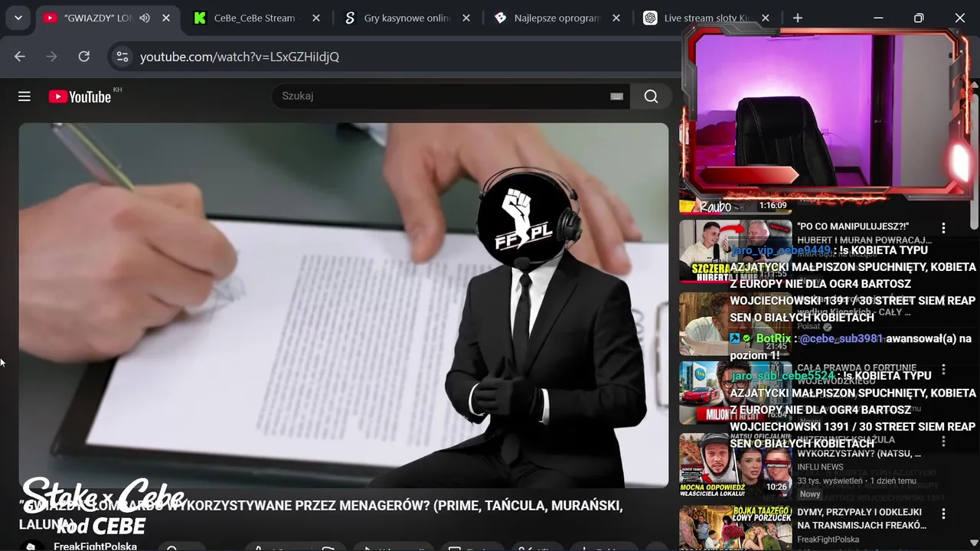The image size is (980, 551).
Task: Switch to the "GWIAZDY" YouTube tab
Action: 107,18
